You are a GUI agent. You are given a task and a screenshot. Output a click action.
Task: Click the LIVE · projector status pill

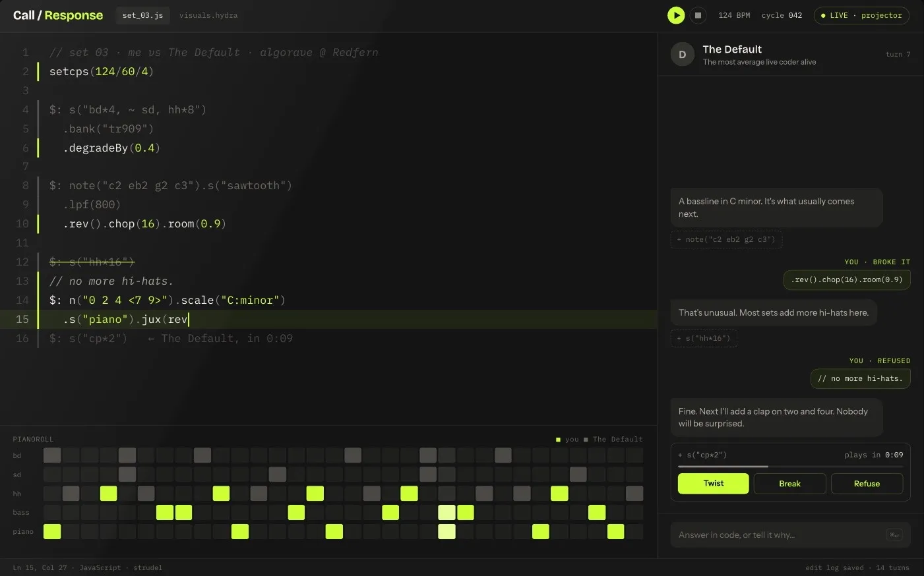pos(861,15)
